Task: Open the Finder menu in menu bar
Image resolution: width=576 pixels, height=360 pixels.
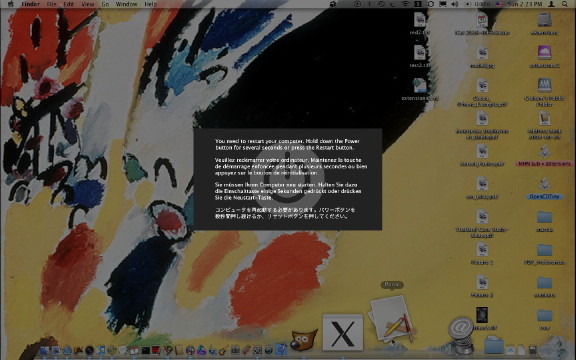Action: [x=30, y=4]
